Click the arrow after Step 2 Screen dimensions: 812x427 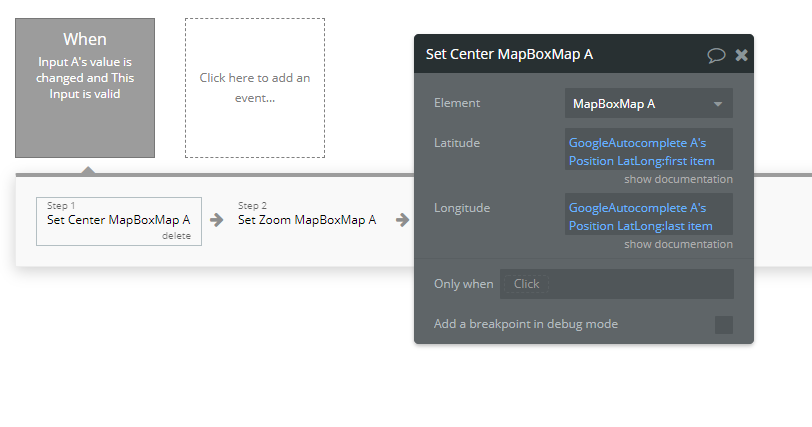(402, 220)
